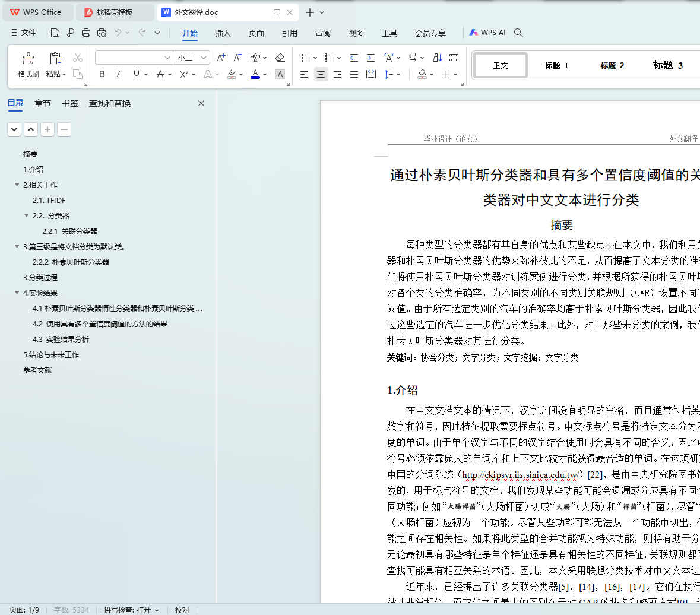Toggle bold formatting
The height and width of the screenshot is (615, 700).
pyautogui.click(x=102, y=74)
